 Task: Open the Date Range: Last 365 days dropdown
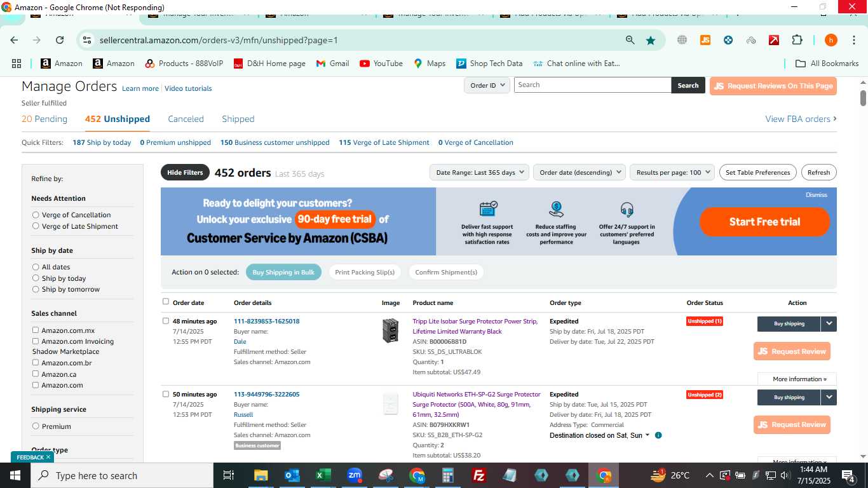479,172
